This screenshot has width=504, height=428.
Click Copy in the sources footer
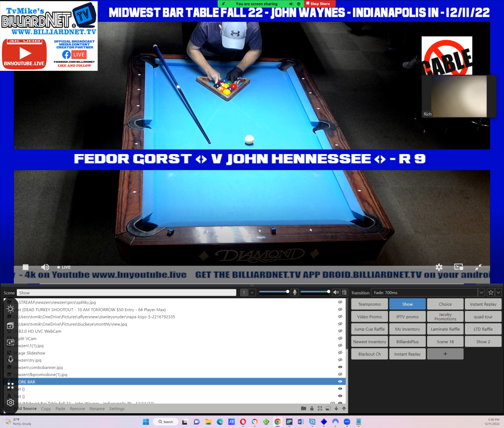(x=46, y=409)
